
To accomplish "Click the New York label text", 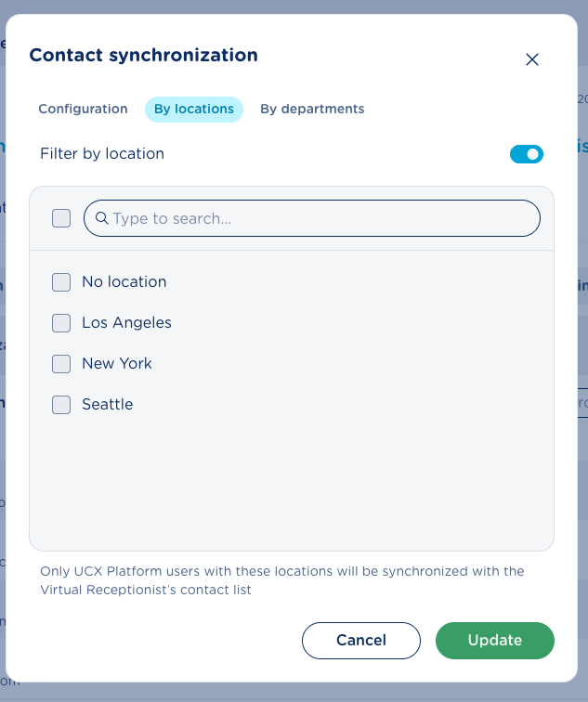I will 117,364.
